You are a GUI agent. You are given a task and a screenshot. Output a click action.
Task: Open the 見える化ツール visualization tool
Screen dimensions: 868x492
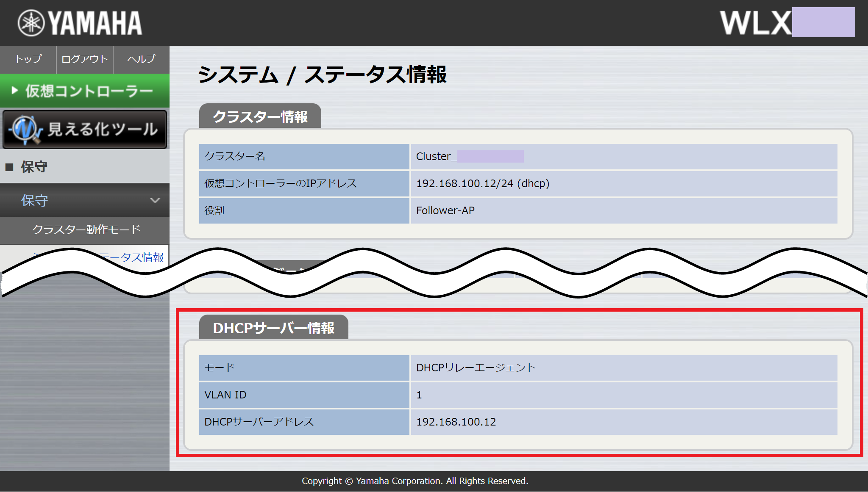tap(85, 130)
